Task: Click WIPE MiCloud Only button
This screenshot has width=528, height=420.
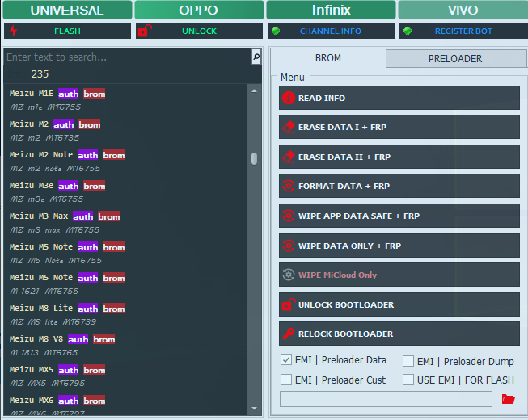Action: (x=399, y=275)
